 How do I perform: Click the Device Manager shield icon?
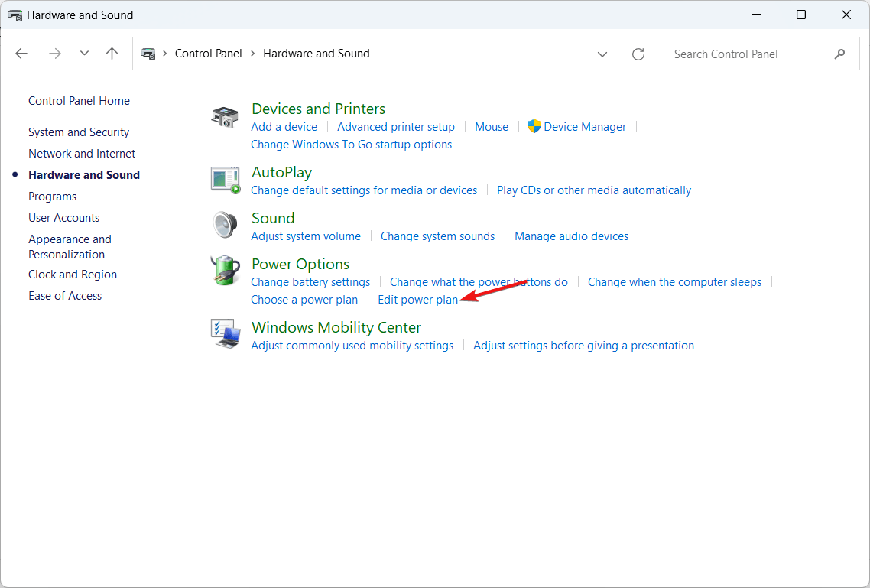534,126
